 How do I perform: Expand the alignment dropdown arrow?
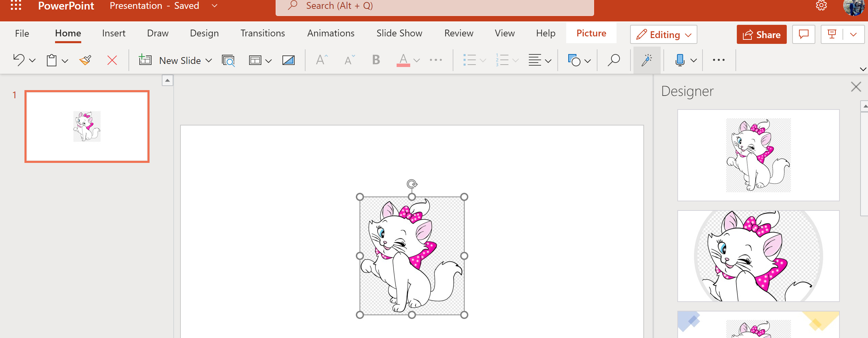point(548,61)
